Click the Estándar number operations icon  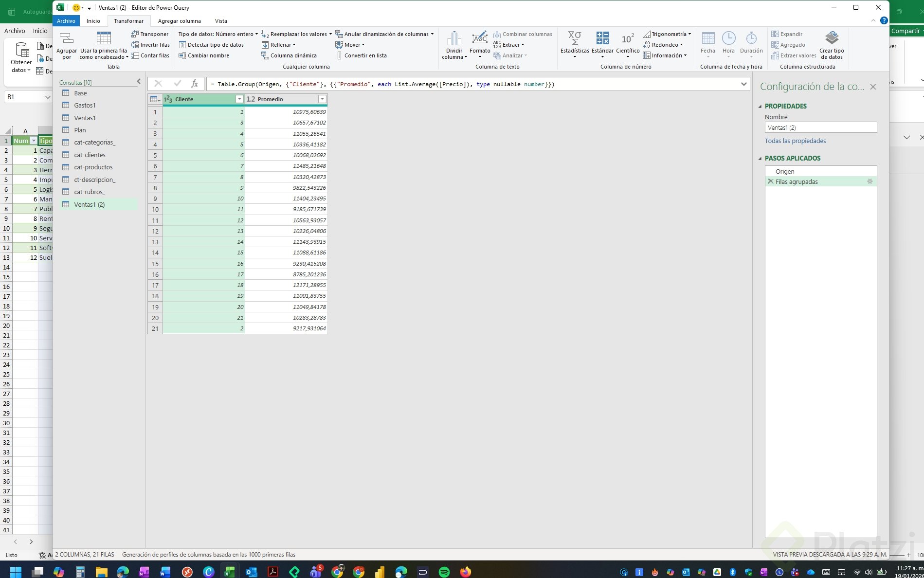click(x=603, y=38)
